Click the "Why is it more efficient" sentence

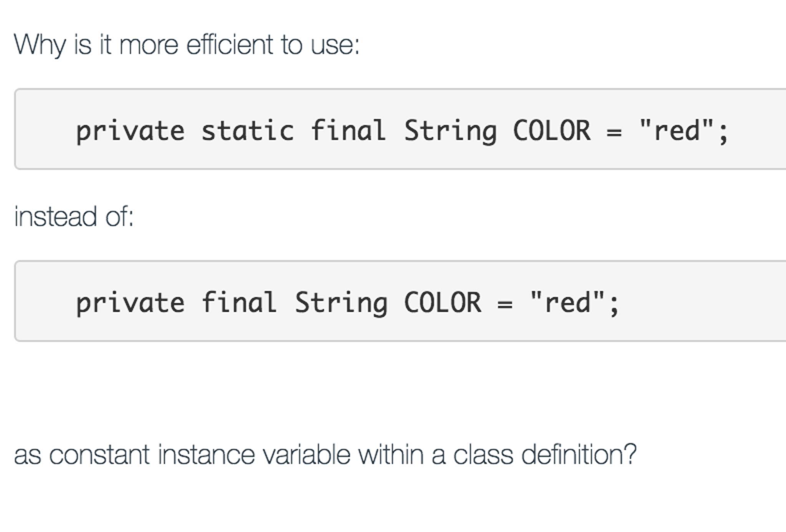[x=186, y=45]
